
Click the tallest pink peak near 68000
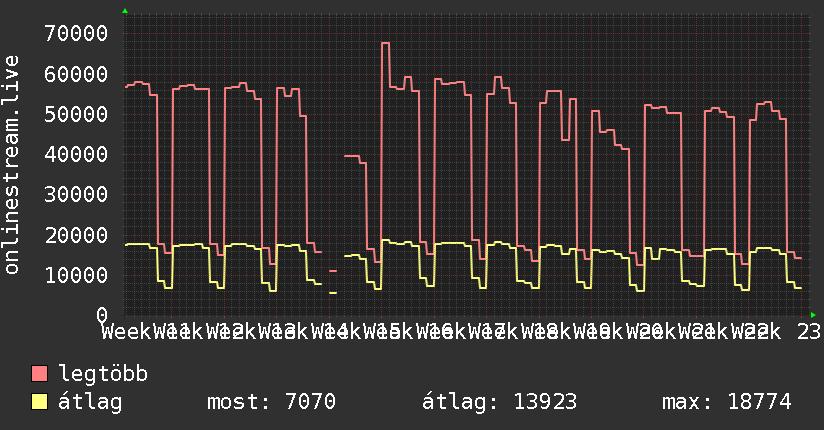(386, 43)
